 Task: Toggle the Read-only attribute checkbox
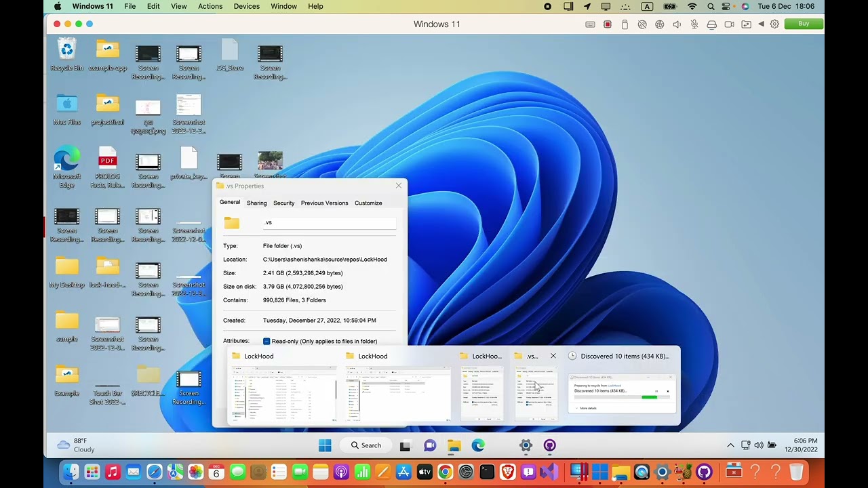pyautogui.click(x=267, y=342)
